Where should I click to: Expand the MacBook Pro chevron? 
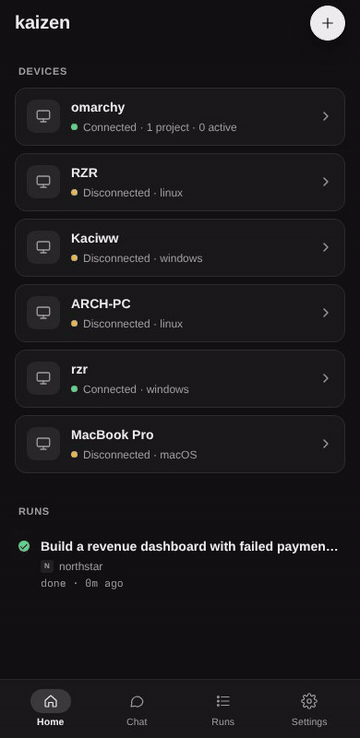[326, 444]
